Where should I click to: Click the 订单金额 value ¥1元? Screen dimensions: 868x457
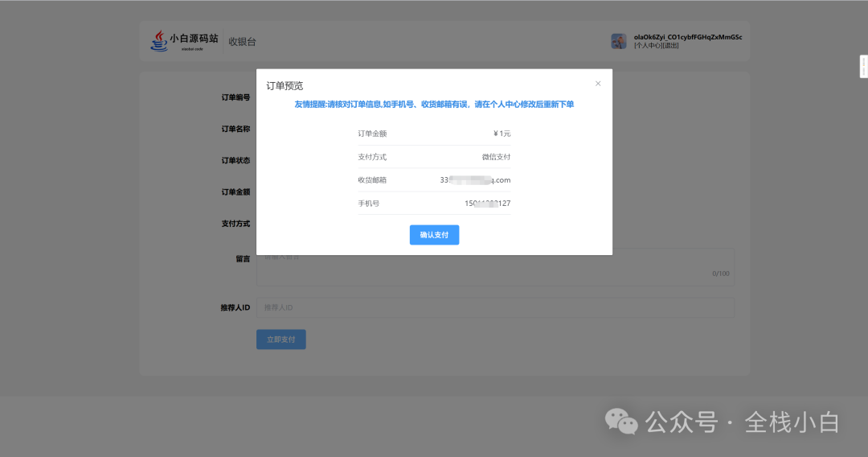[x=502, y=134]
